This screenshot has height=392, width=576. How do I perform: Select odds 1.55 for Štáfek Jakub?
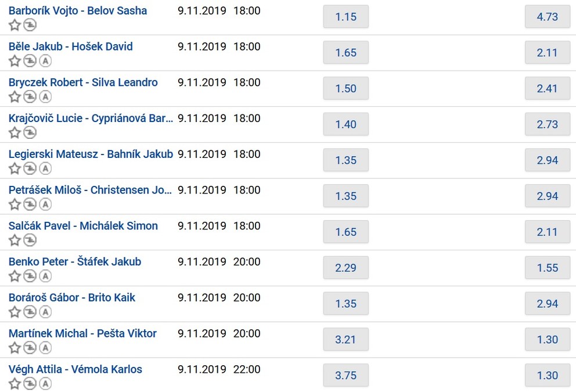tap(547, 268)
